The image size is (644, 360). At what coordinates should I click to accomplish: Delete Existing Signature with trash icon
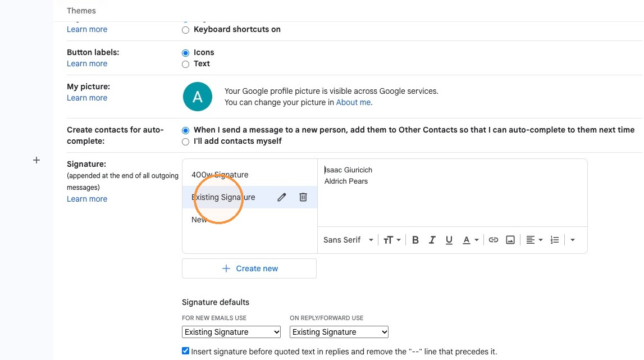coord(303,197)
